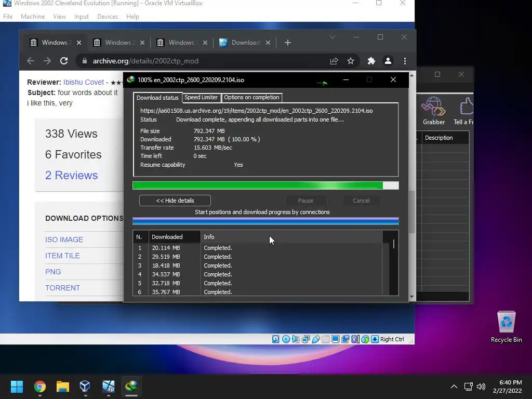Click the Description column header in IDM
This screenshot has height=399, width=532.
point(445,138)
